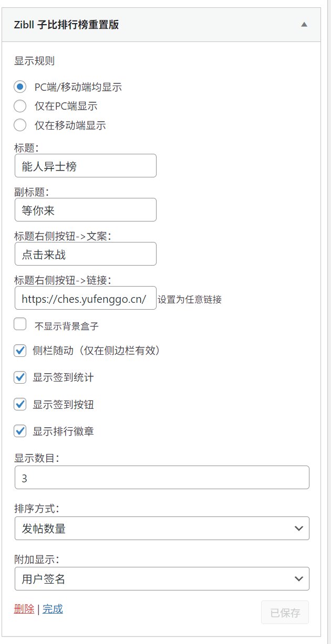Click the 显示数目 field showing 3
331x644 pixels.
pyautogui.click(x=161, y=477)
